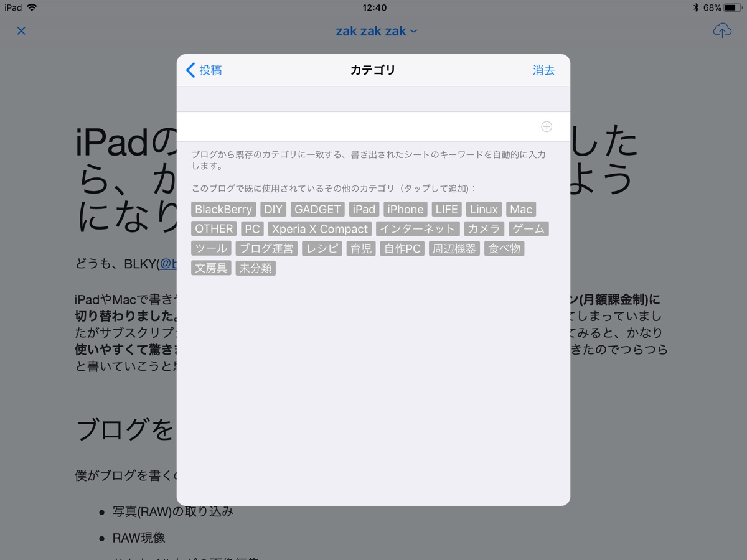
Task: Add the ブログ運営 category tag
Action: point(266,248)
